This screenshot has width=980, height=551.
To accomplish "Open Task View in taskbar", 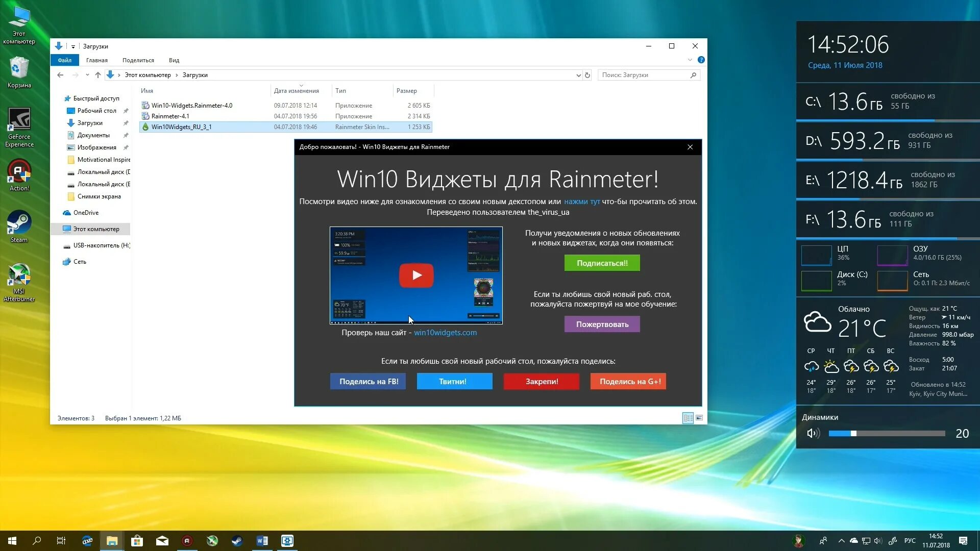I will [61, 541].
